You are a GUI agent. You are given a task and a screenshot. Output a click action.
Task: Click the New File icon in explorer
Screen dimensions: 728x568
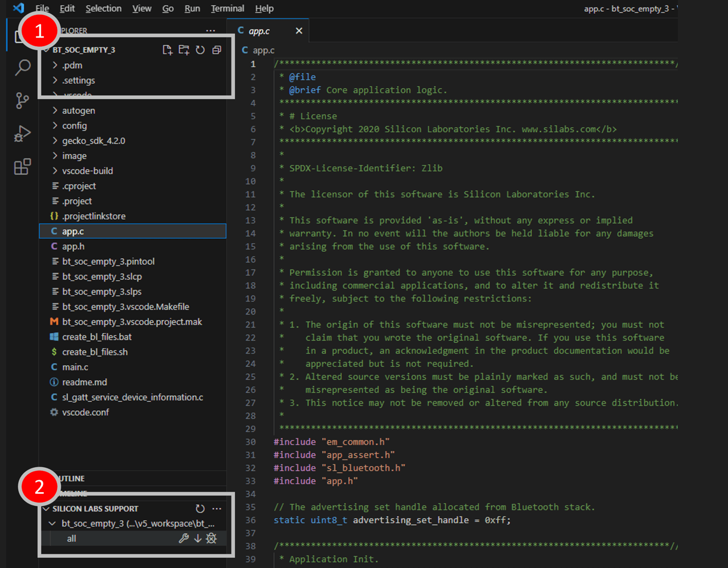[x=168, y=50]
